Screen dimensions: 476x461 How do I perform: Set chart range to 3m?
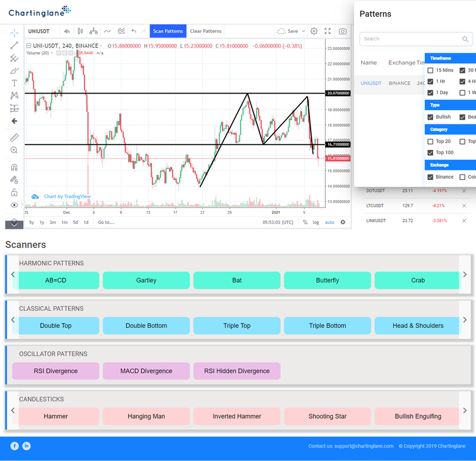pos(53,222)
